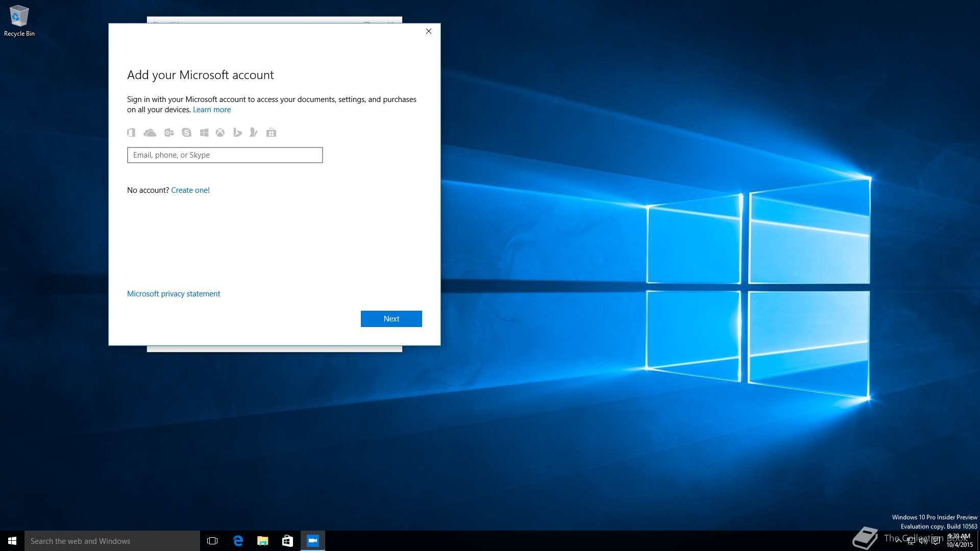Image resolution: width=980 pixels, height=551 pixels.
Task: Click the MSN butterfly icon
Action: point(253,133)
